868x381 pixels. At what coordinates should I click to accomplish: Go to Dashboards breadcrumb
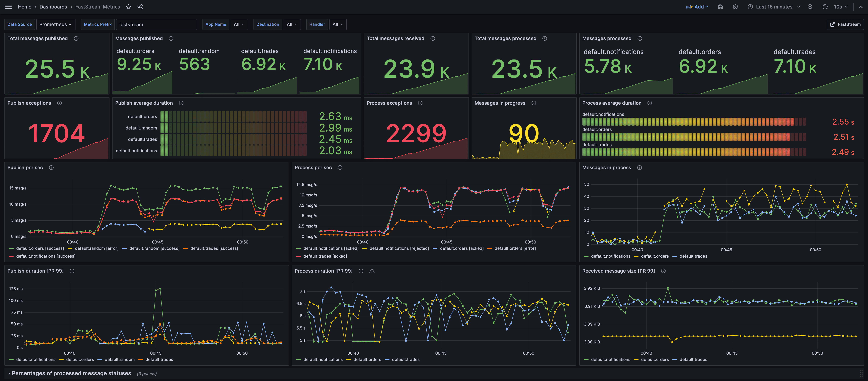[x=53, y=7]
